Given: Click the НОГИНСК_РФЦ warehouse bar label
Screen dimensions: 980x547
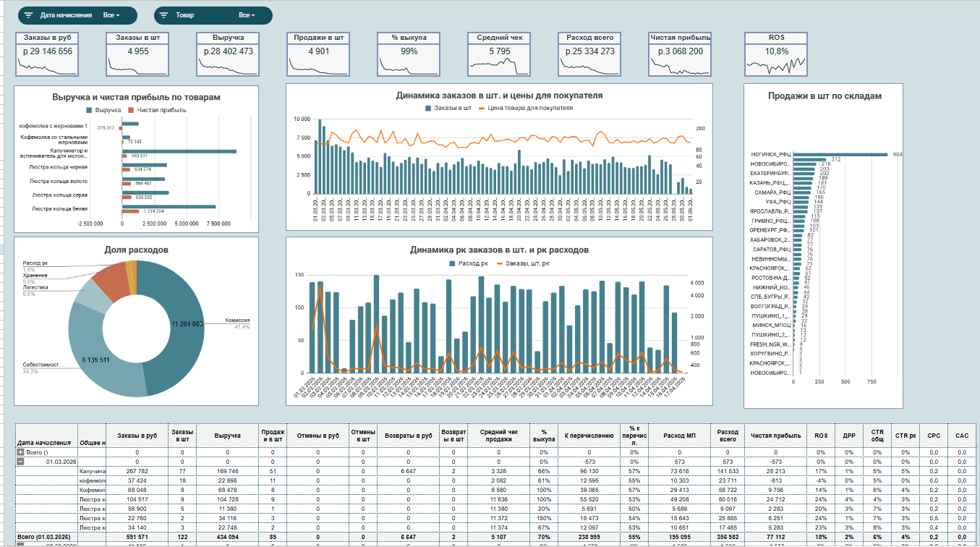Looking at the screenshot, I should pyautogui.click(x=771, y=154).
